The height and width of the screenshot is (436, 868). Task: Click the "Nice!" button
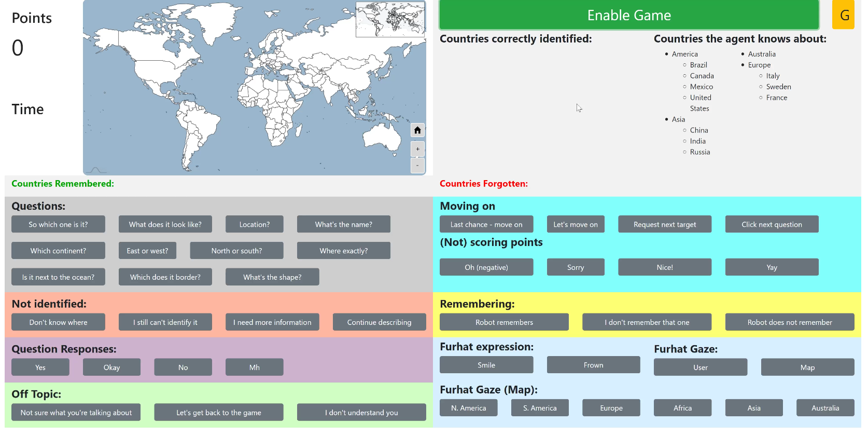[x=665, y=267]
